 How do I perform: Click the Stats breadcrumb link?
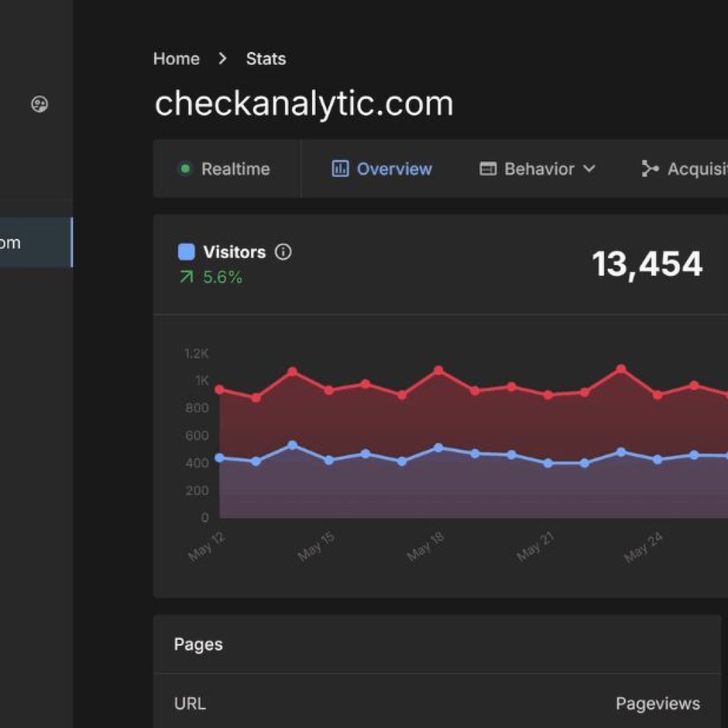point(266,59)
